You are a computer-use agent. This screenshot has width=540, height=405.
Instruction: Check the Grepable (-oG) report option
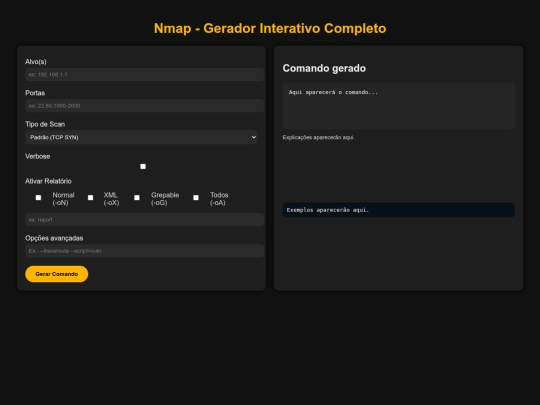137,198
